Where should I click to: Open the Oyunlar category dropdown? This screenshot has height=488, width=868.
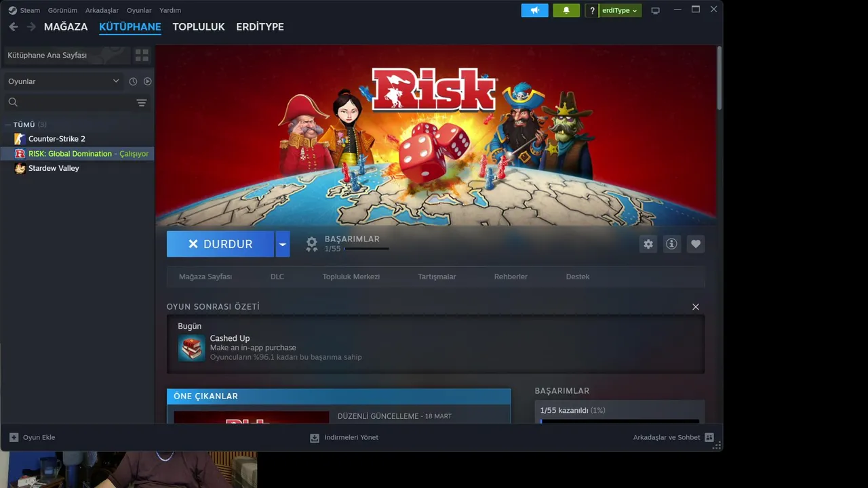click(63, 81)
